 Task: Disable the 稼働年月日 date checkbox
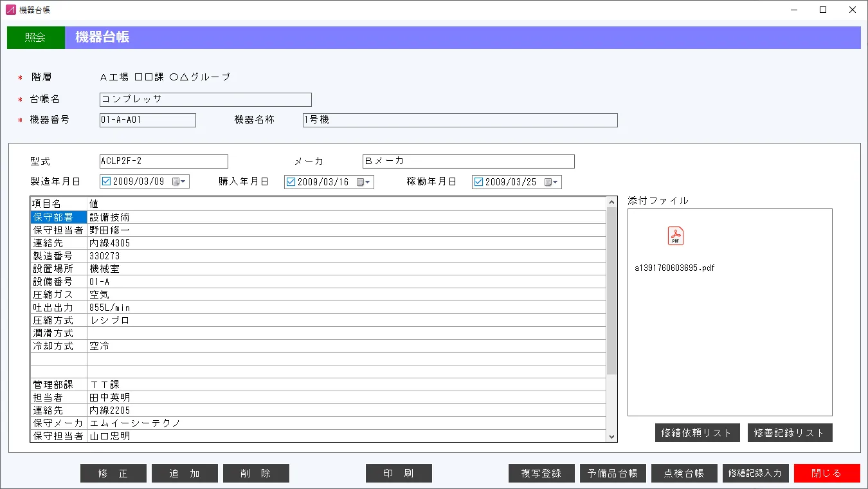(x=478, y=181)
